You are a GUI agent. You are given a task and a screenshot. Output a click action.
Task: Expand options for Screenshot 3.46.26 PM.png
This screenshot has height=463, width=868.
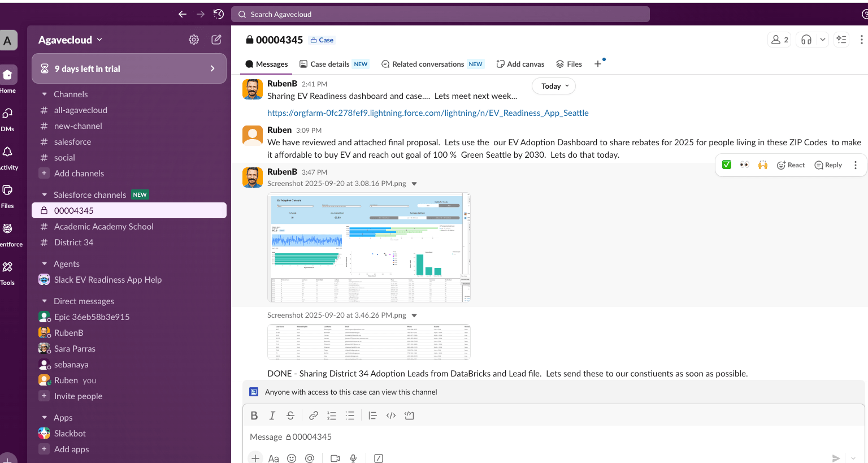tap(414, 315)
